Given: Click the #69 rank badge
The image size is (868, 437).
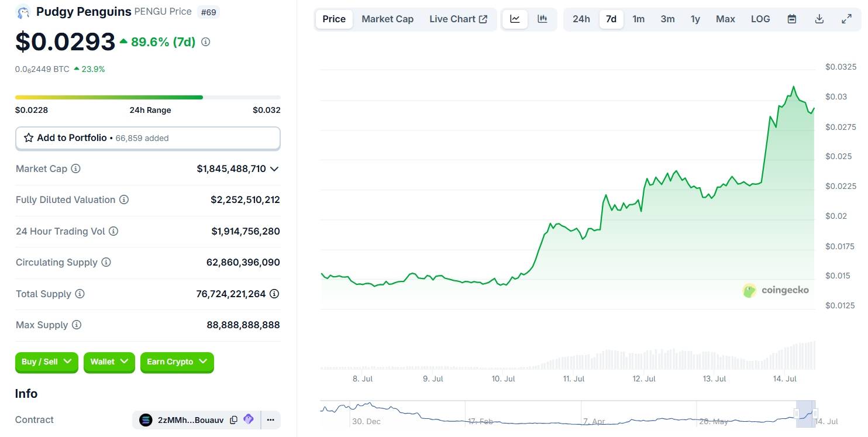Looking at the screenshot, I should coord(208,12).
